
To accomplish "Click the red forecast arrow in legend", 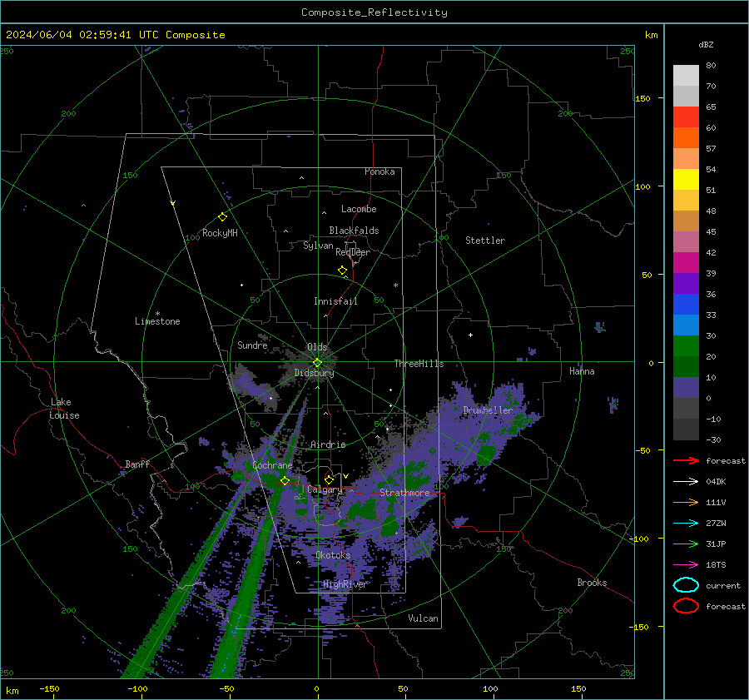I will (x=686, y=460).
